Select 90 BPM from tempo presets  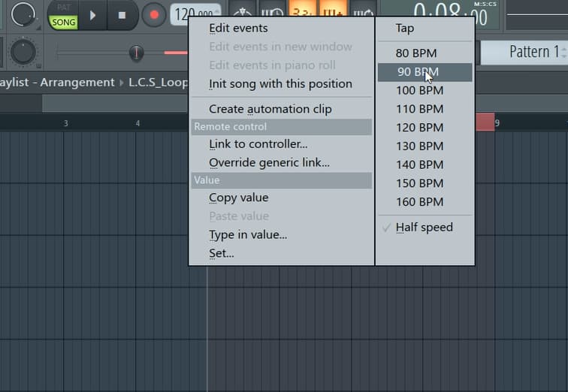[x=417, y=72]
